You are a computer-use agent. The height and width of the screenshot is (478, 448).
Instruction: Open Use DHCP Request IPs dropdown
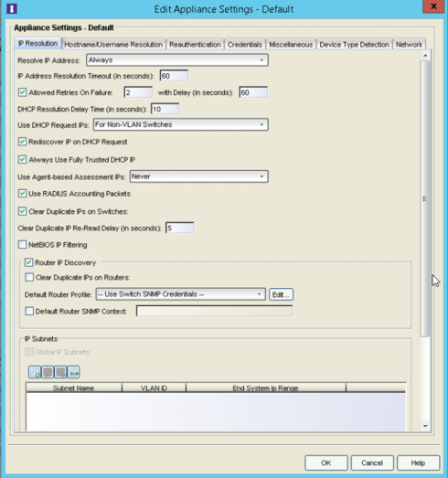click(181, 124)
